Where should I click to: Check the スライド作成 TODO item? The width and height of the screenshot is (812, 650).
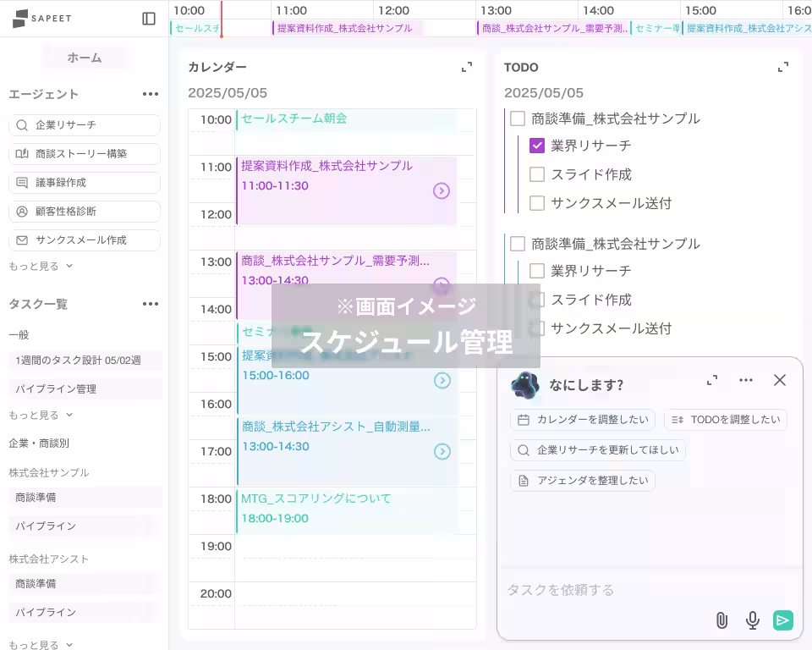coord(535,174)
